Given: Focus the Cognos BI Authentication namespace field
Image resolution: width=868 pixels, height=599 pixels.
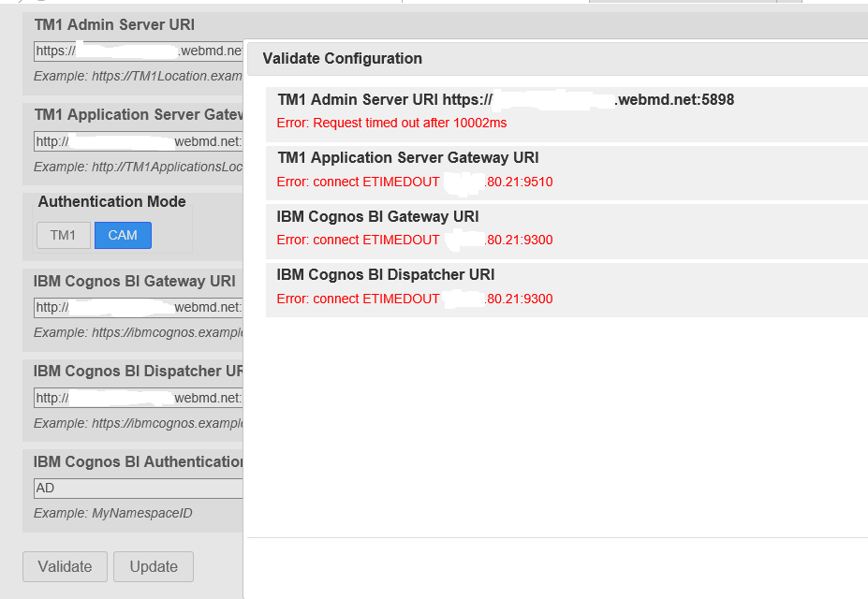Looking at the screenshot, I should 139,489.
